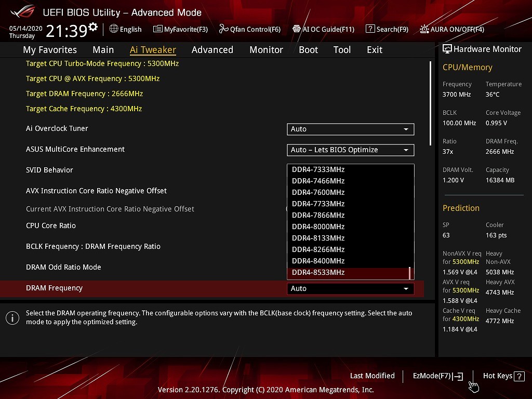
Task: Click the Last Modified button
Action: [372, 376]
